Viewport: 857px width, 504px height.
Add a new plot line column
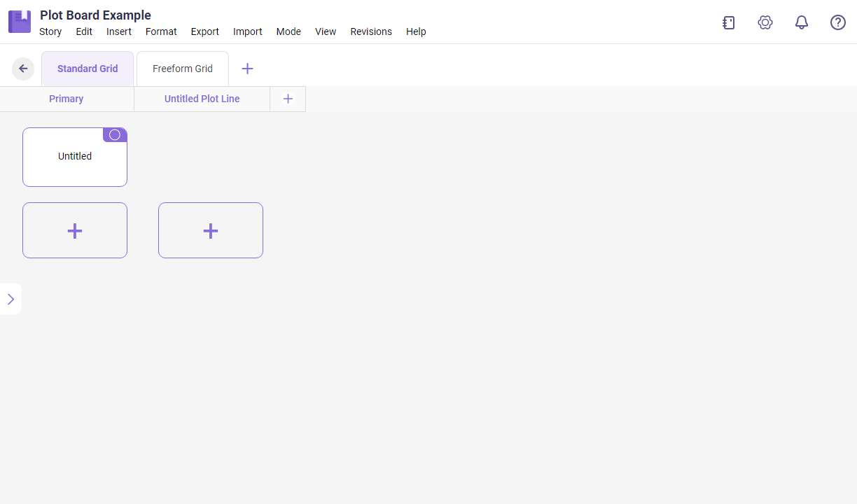point(288,99)
